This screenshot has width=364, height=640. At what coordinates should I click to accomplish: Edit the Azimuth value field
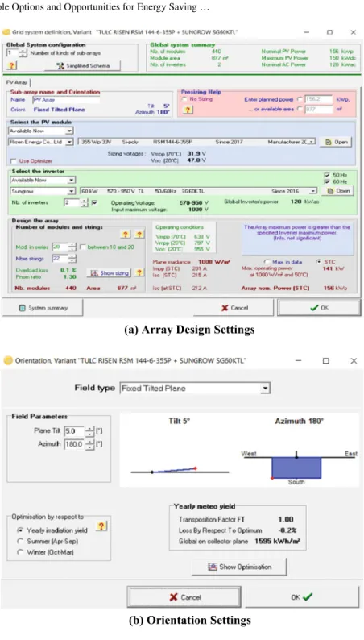(x=74, y=444)
